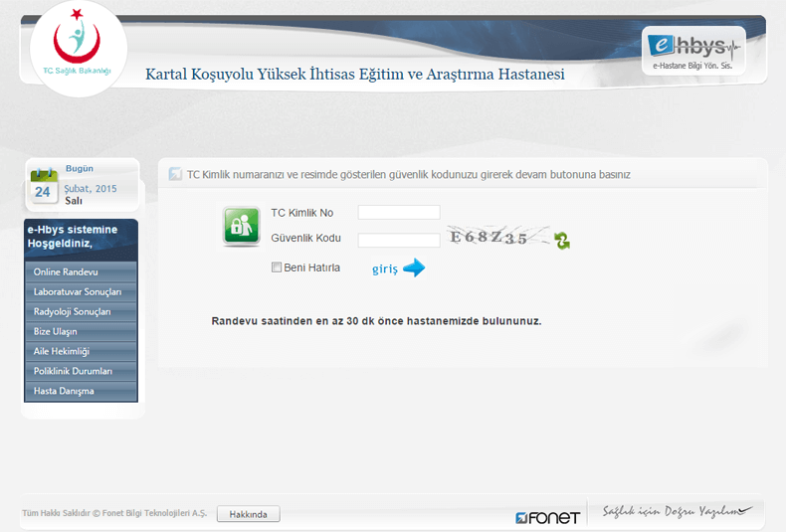Click the FONET logo in footer
The width and height of the screenshot is (786, 532).
point(547,517)
